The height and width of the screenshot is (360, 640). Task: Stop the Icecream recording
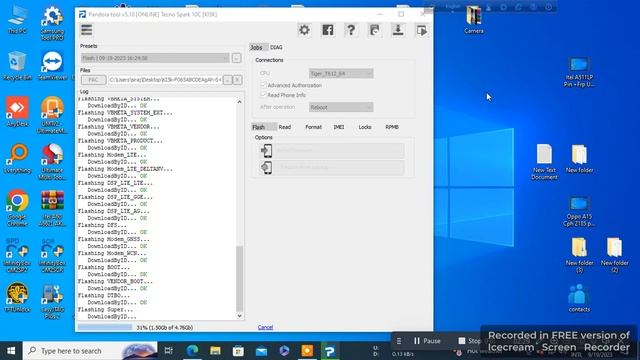[x=469, y=341]
